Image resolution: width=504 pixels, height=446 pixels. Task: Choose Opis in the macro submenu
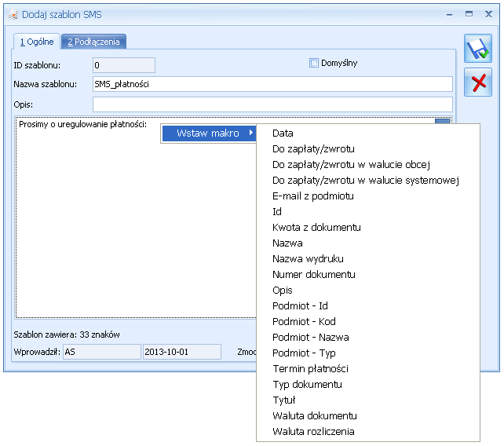(x=368, y=291)
